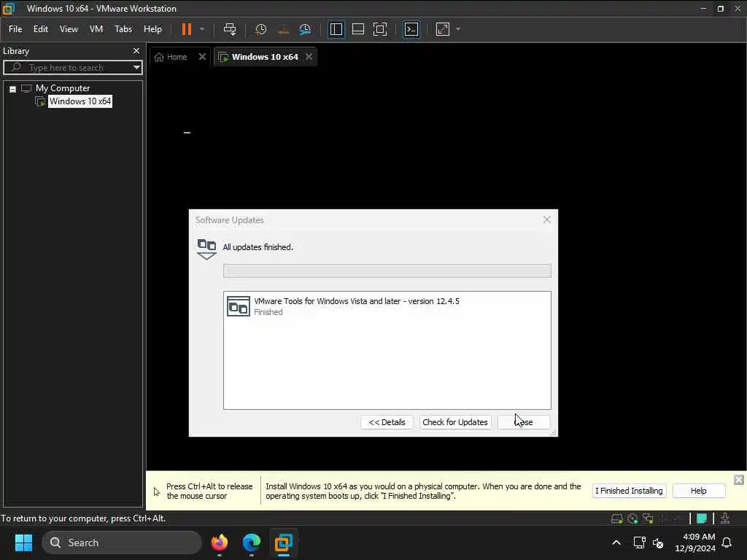This screenshot has width=747, height=560.
Task: Click the CD/DVD drive status icon
Action: point(632,519)
